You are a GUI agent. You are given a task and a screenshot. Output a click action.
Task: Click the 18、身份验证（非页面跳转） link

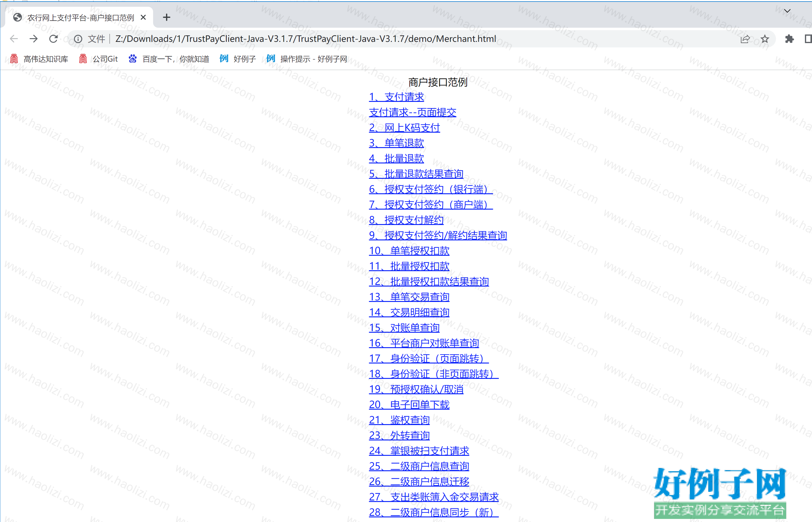point(434,374)
